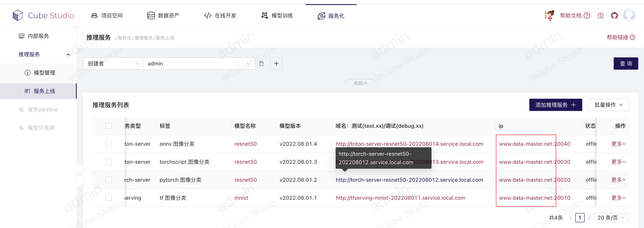Click the 帮助文档 question mark icon
Image resolution: width=644 pixels, height=228 pixels.
tap(587, 16)
